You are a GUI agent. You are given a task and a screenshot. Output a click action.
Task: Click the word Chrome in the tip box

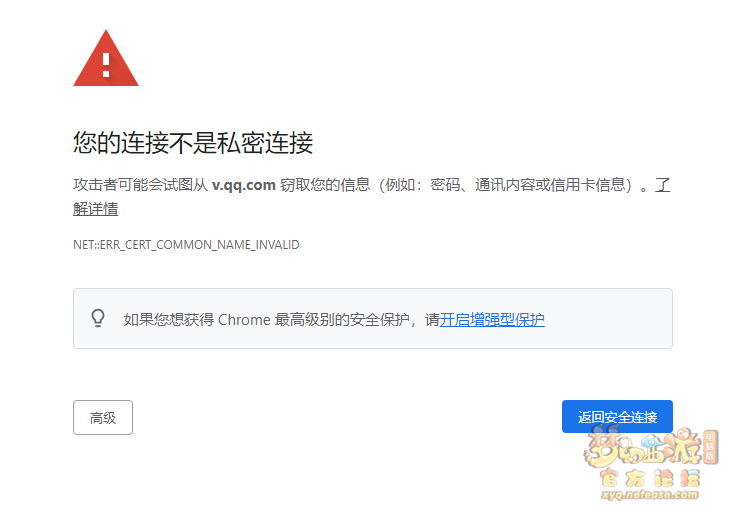(244, 319)
